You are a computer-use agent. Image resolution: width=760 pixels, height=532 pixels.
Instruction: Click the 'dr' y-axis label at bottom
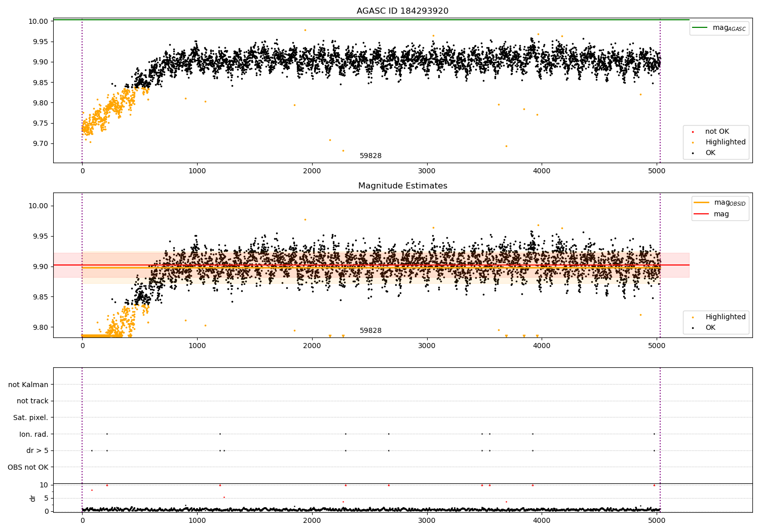pyautogui.click(x=33, y=499)
